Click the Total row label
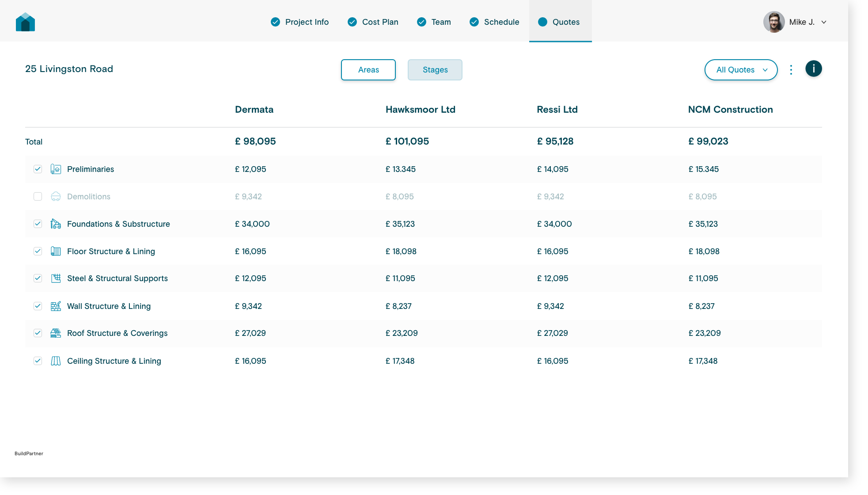Image resolution: width=868 pixels, height=495 pixels. click(34, 142)
